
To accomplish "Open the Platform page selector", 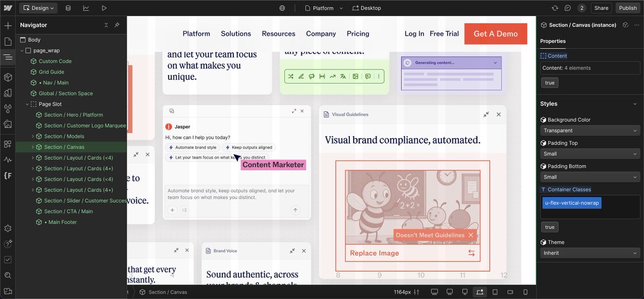I will tap(323, 8).
